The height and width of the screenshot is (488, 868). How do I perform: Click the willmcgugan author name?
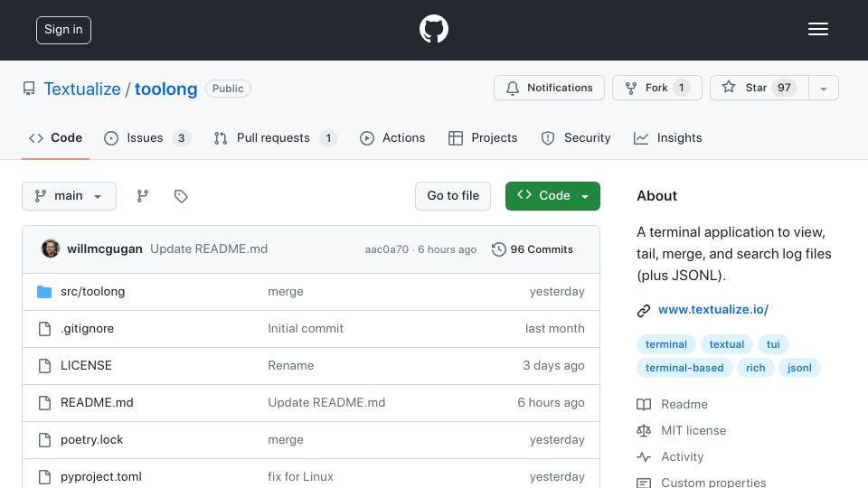coord(105,249)
